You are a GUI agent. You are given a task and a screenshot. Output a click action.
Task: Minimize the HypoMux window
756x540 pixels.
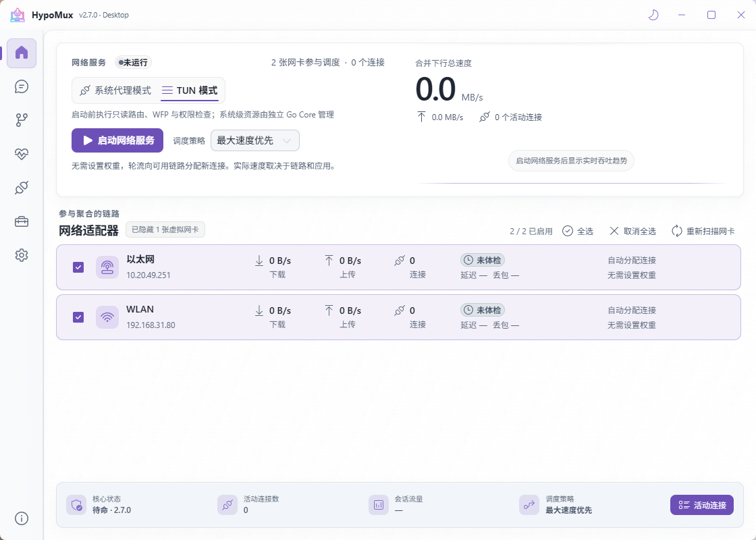(682, 15)
